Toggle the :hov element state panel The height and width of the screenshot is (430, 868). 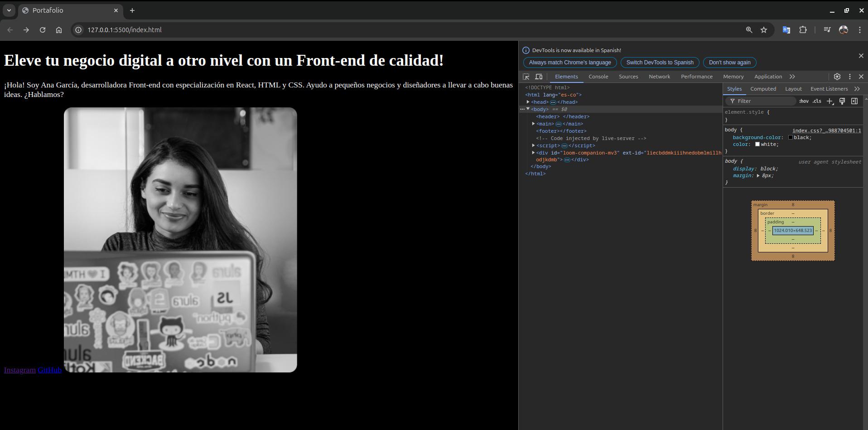[x=804, y=101]
